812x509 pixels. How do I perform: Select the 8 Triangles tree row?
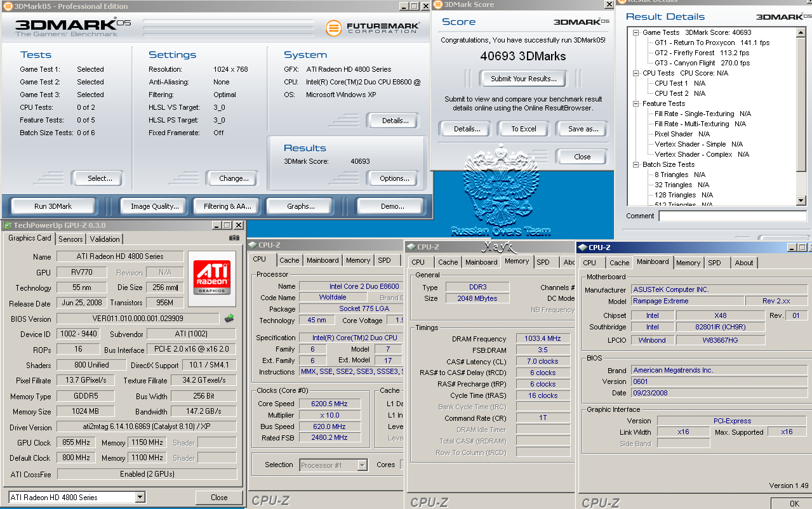[679, 175]
